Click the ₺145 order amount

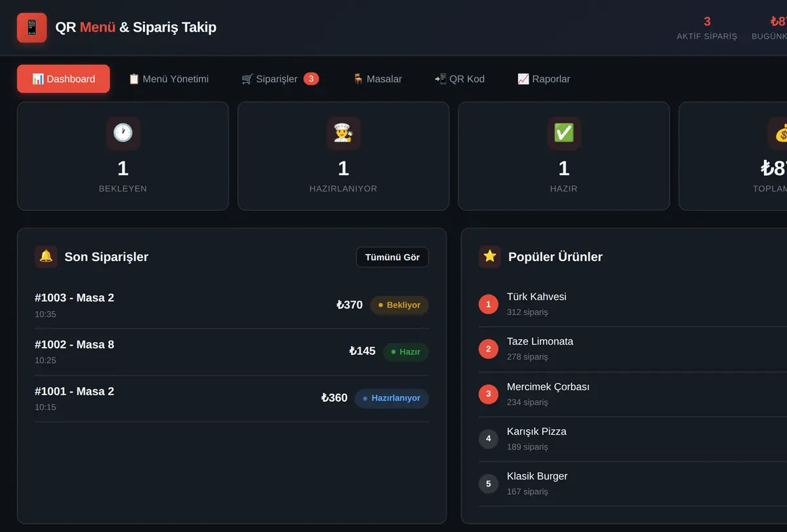363,351
